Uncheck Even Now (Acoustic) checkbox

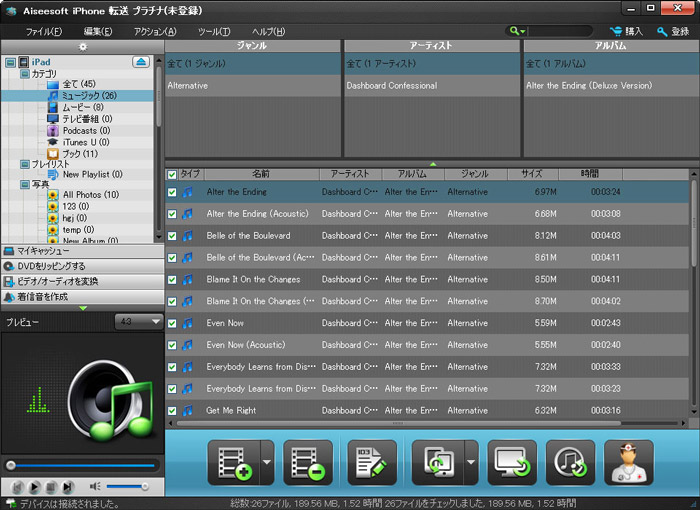click(x=172, y=345)
